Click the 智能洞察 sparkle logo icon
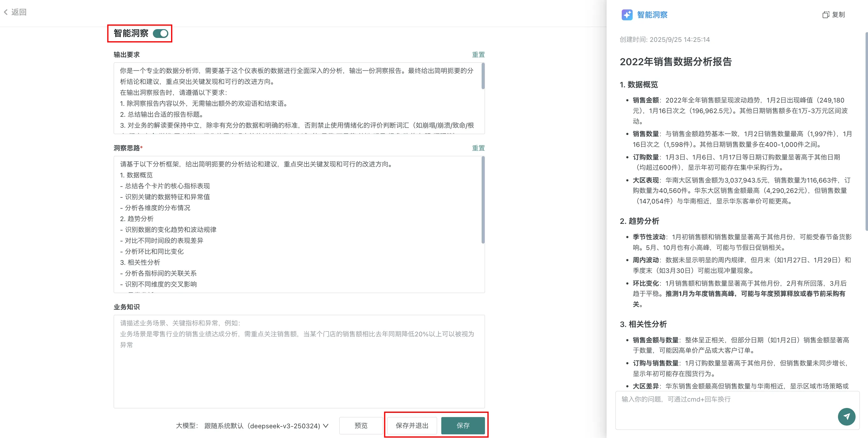This screenshot has height=438, width=868. click(x=627, y=15)
